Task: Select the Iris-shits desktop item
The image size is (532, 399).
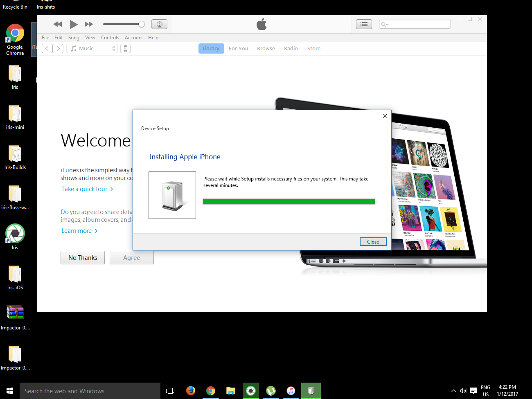Action: [x=46, y=5]
